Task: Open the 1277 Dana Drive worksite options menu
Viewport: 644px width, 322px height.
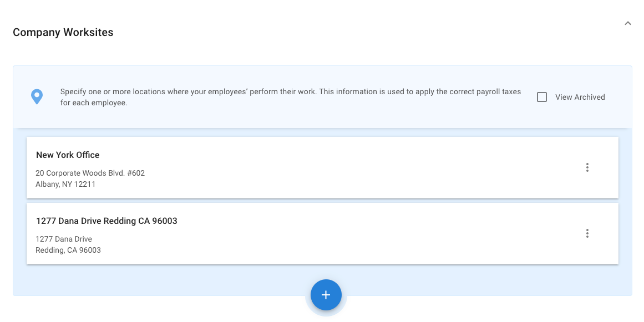Action: [587, 233]
